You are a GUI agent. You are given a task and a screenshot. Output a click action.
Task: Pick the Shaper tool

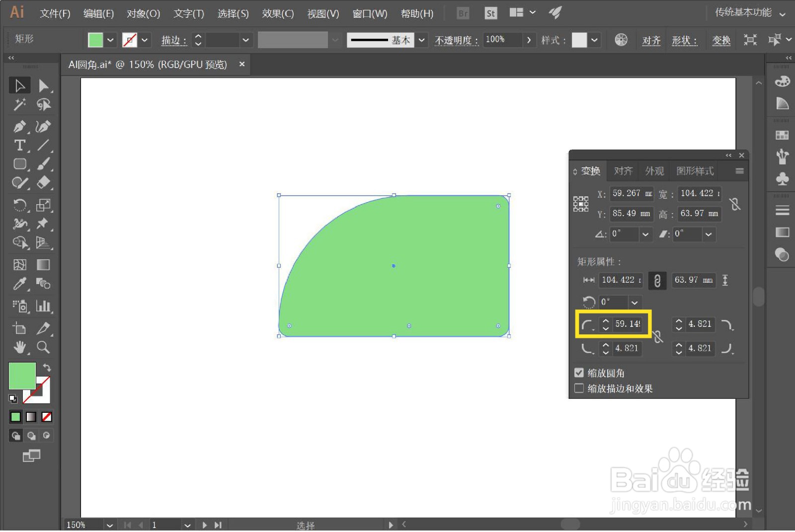20,183
